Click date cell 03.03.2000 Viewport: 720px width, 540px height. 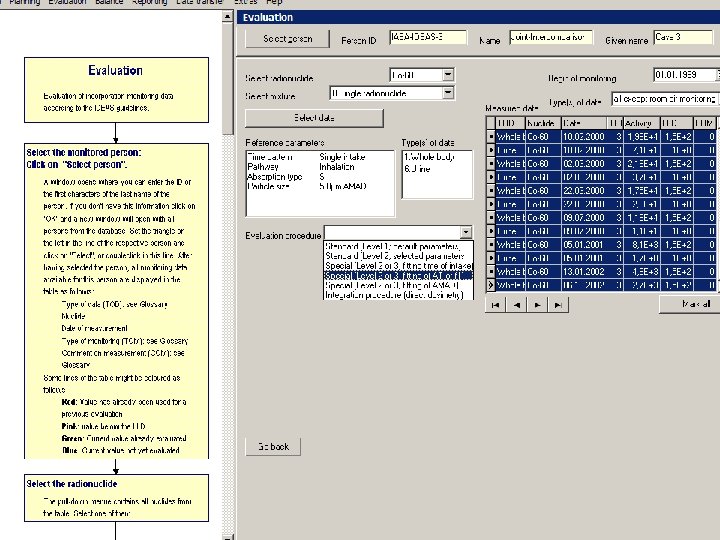click(x=584, y=163)
